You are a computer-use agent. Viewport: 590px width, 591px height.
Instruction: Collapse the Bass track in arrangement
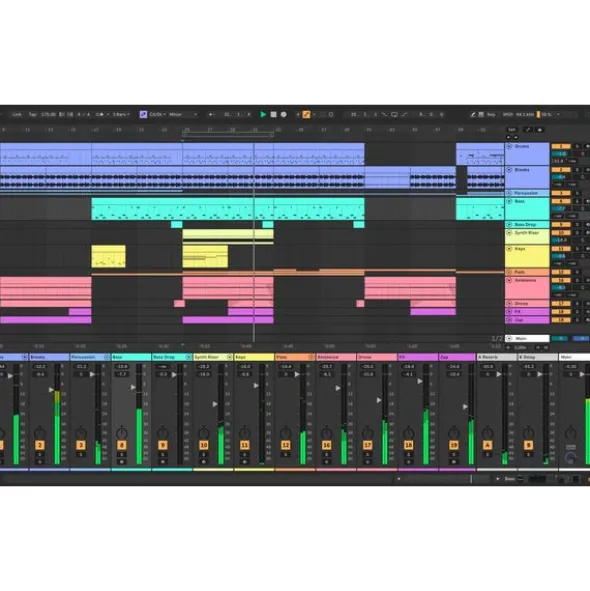coord(509,201)
